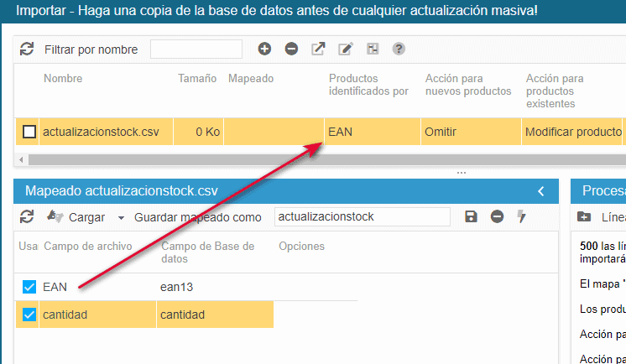Click the remove file minus icon
626x364 pixels.
pyautogui.click(x=291, y=49)
